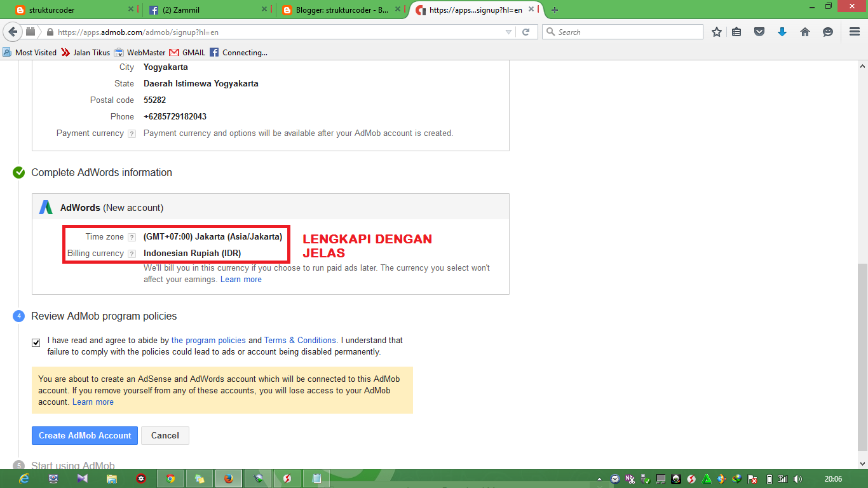
Task: Click the Complete AdWords information heading
Action: point(102,173)
